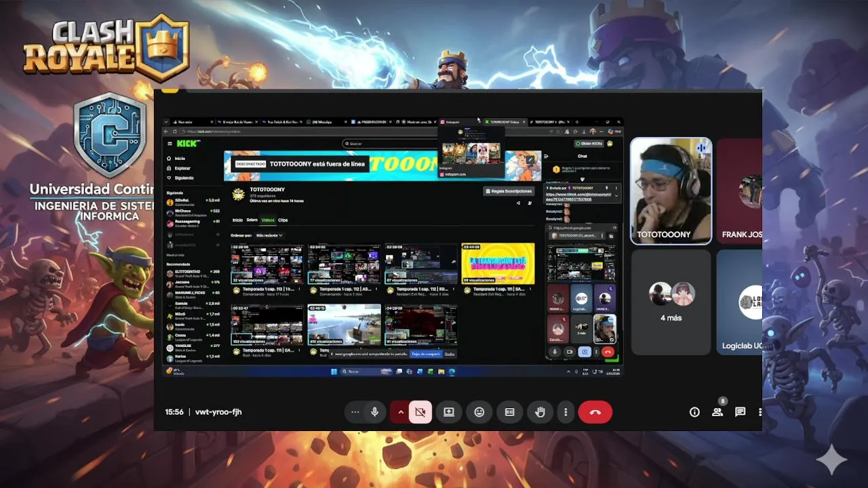Mute the microphone in the Meet bar

coord(374,412)
